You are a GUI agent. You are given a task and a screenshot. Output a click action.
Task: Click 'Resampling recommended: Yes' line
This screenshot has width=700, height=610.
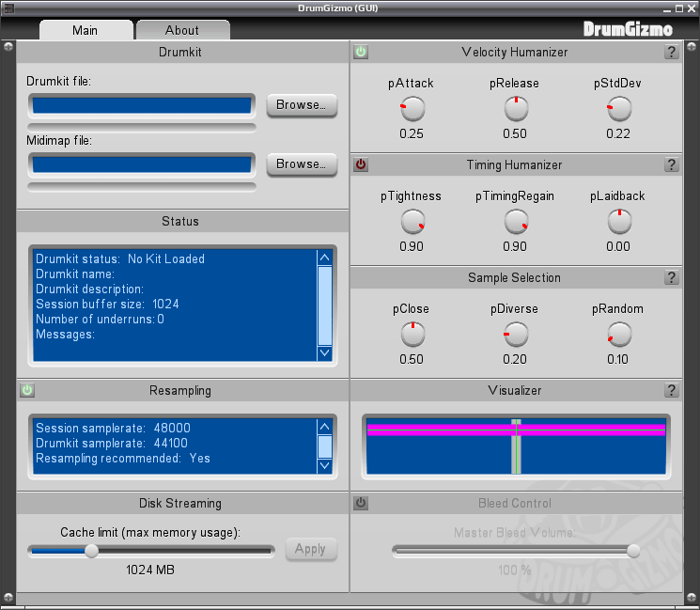tap(123, 459)
